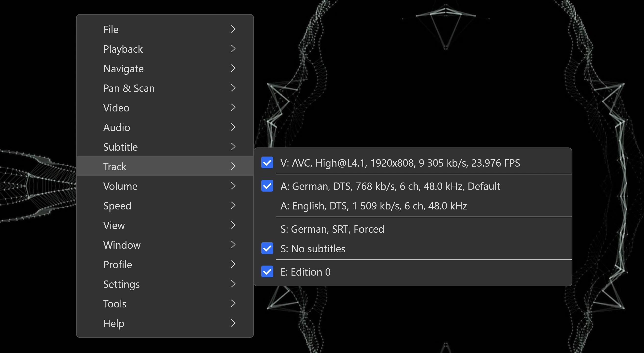Expand the File submenu chevron
This screenshot has height=353, width=644.
(x=233, y=29)
